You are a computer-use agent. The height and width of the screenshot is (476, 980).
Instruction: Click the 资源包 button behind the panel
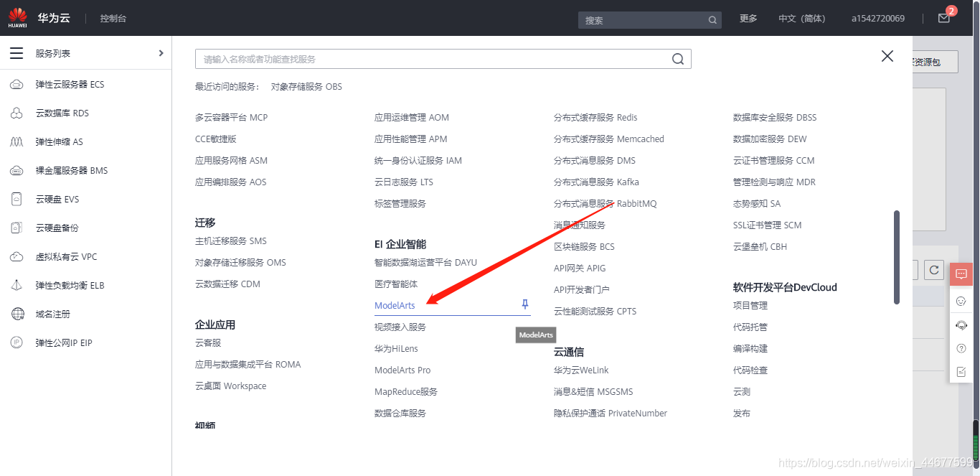[936, 62]
